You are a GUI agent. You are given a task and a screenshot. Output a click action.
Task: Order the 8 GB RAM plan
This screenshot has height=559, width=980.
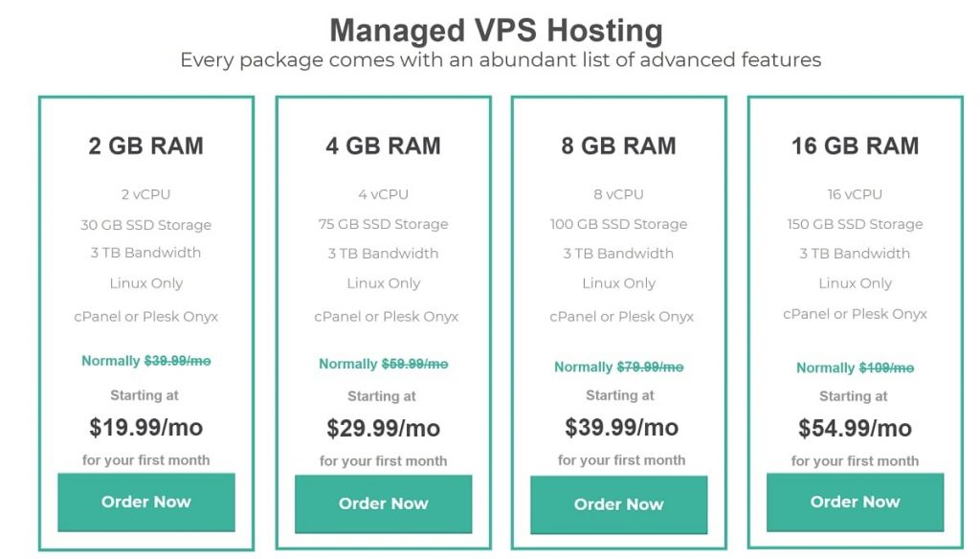619,504
